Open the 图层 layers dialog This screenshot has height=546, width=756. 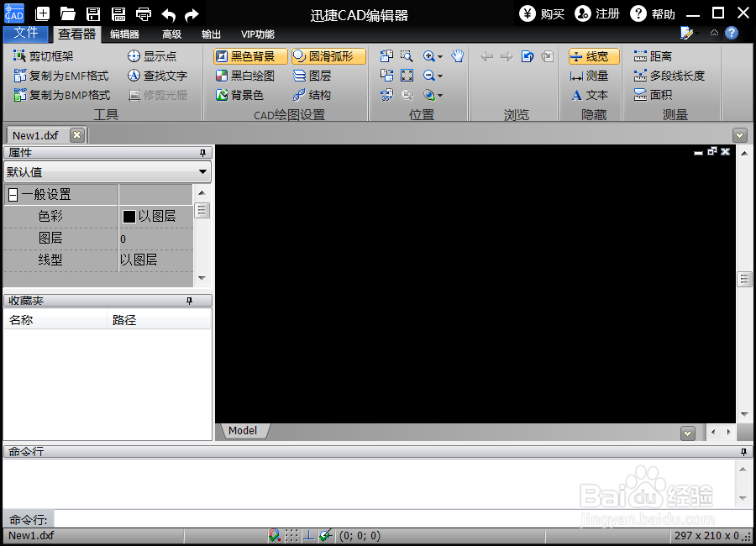coord(312,76)
